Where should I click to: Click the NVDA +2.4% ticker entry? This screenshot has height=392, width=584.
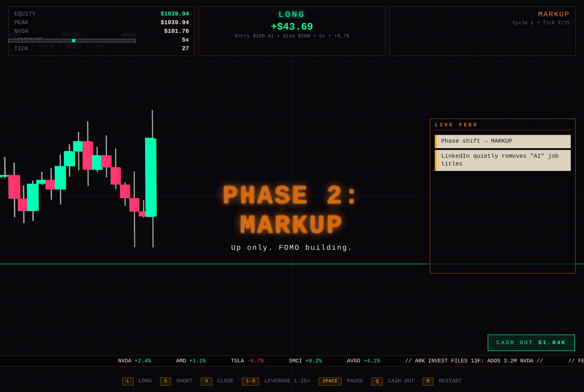pyautogui.click(x=135, y=361)
